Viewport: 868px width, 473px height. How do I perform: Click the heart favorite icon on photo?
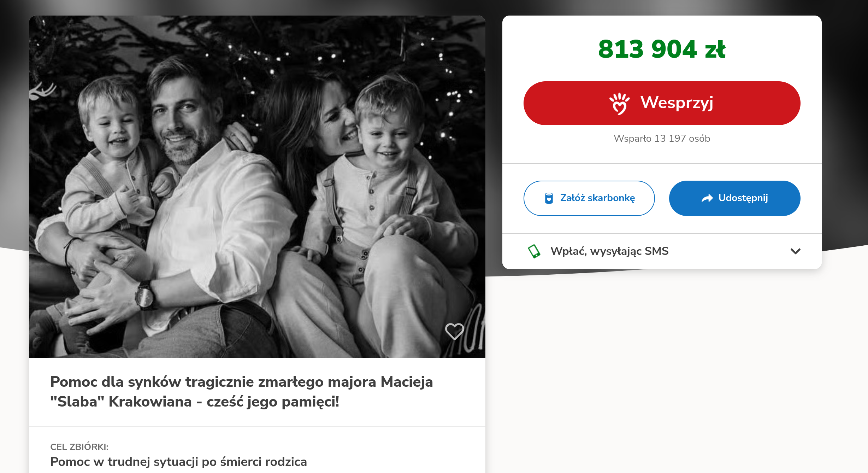pos(454,331)
